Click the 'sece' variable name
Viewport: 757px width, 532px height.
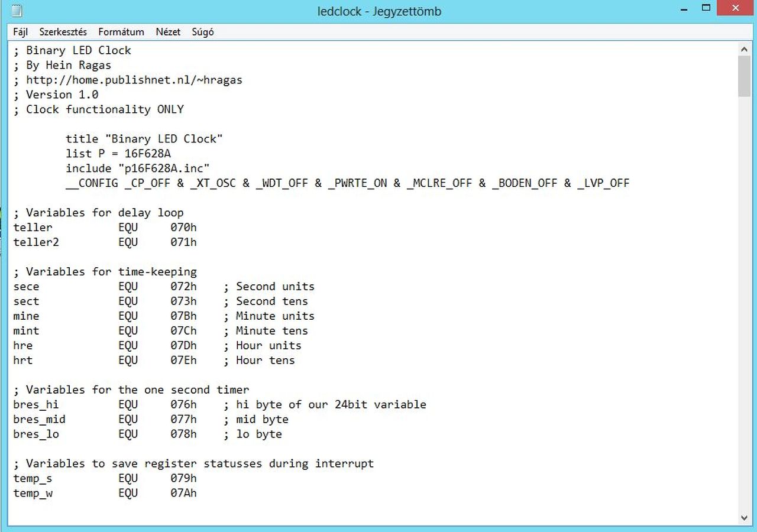pos(26,287)
